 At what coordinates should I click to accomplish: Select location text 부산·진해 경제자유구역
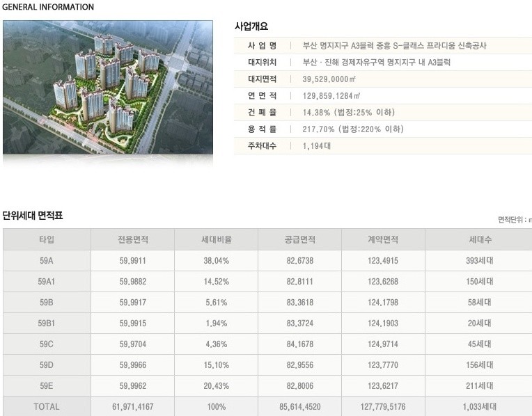click(343, 62)
